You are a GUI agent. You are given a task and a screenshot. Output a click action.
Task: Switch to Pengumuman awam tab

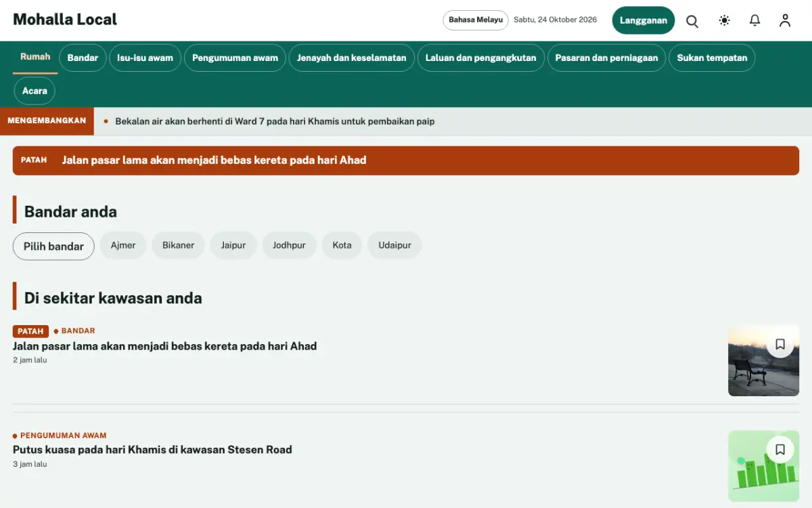pyautogui.click(x=235, y=58)
